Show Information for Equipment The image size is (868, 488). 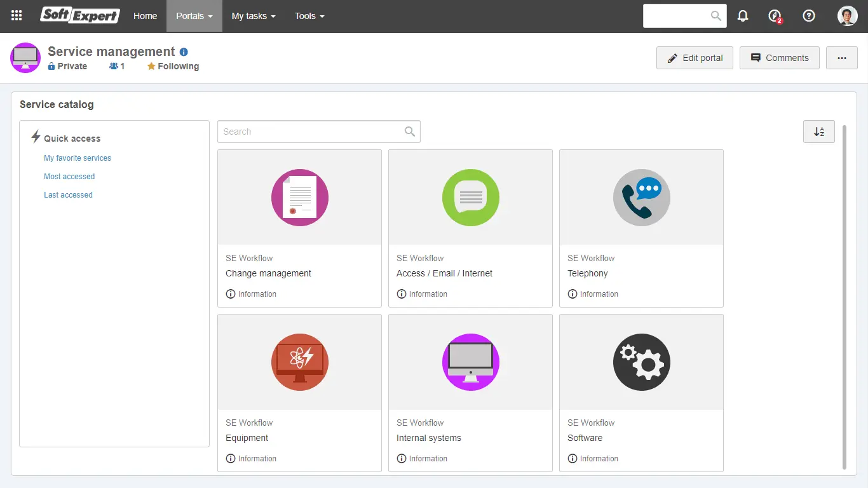click(x=251, y=459)
